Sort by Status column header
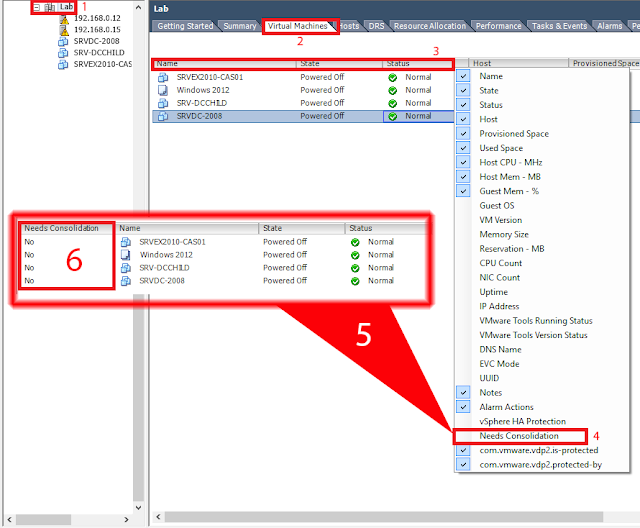The height and width of the screenshot is (528, 640). click(x=418, y=63)
